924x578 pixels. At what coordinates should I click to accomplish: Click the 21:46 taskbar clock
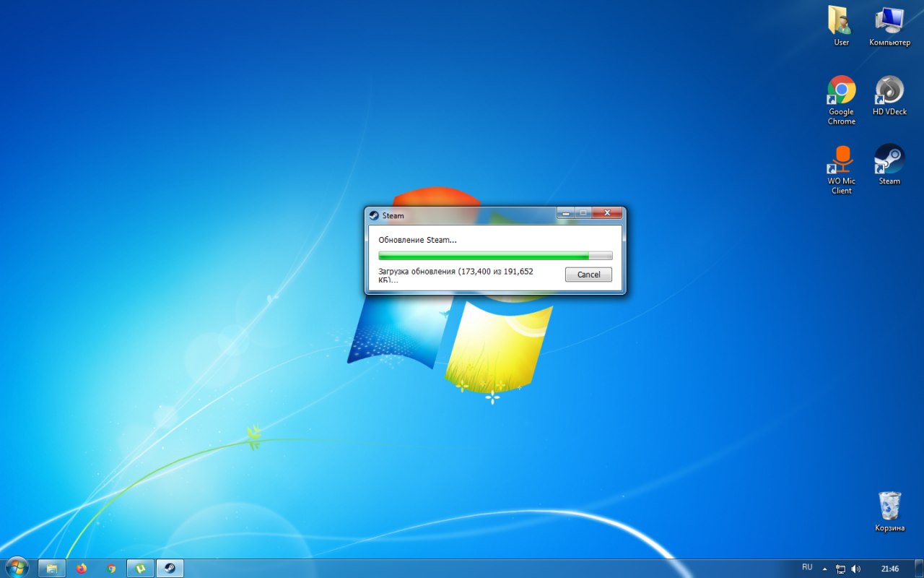point(890,569)
